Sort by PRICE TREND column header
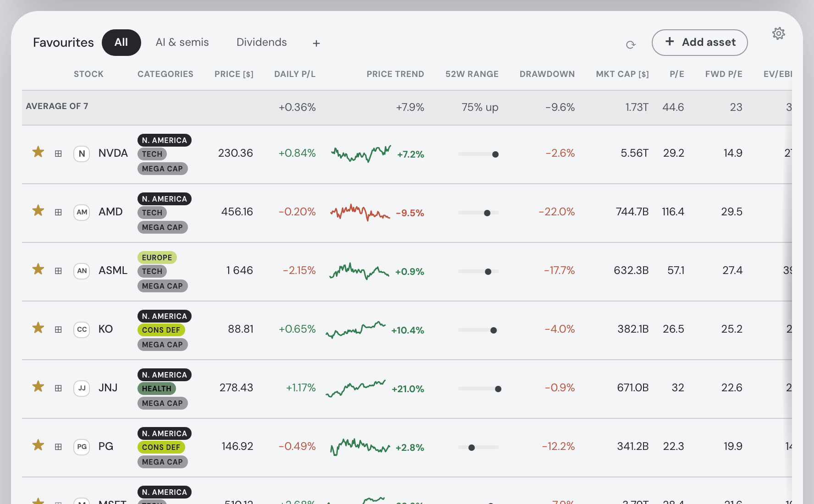814x504 pixels. click(x=395, y=74)
